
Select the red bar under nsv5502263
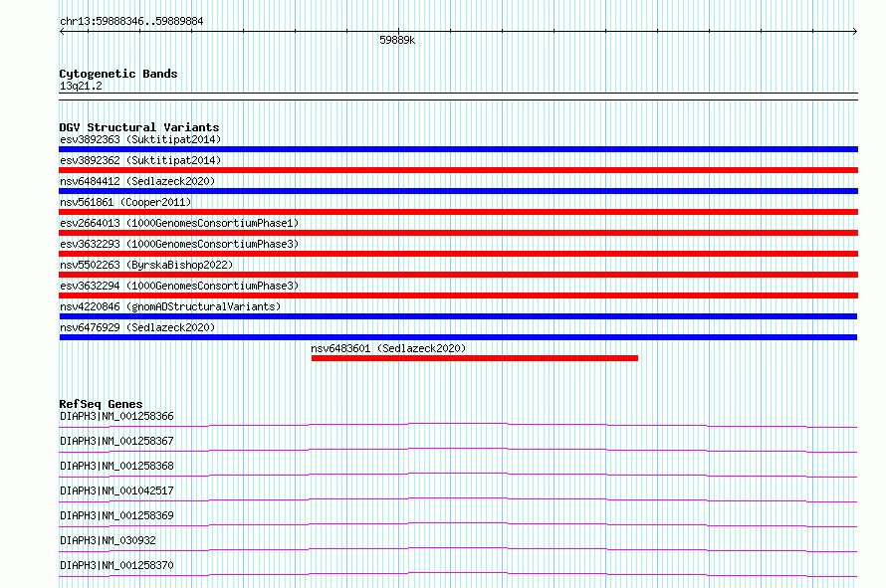click(458, 275)
